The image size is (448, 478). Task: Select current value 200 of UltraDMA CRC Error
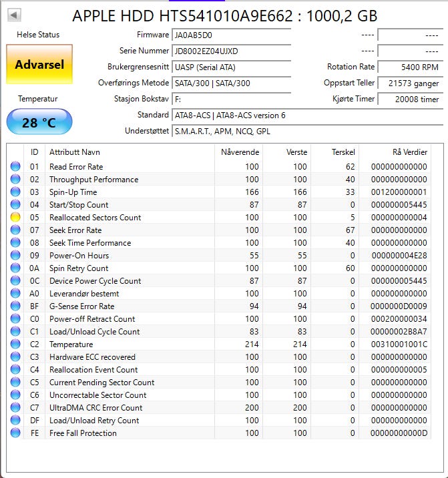[x=252, y=408]
